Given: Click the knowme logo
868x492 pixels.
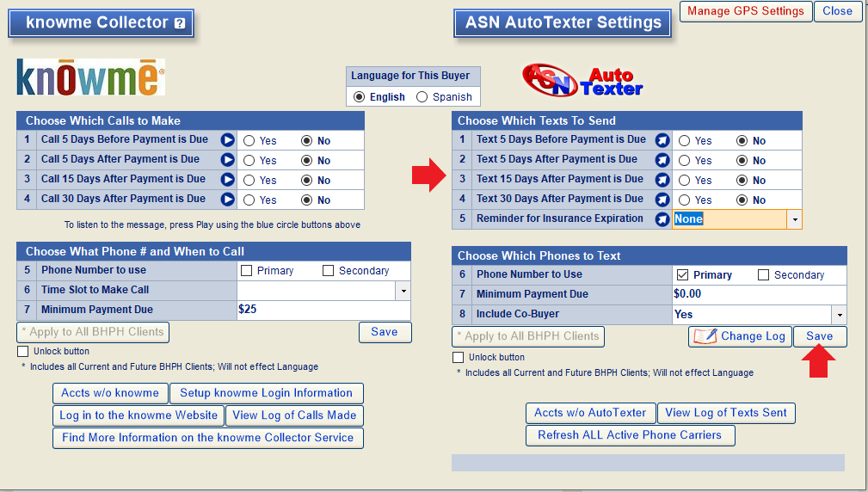Looking at the screenshot, I should [x=91, y=77].
